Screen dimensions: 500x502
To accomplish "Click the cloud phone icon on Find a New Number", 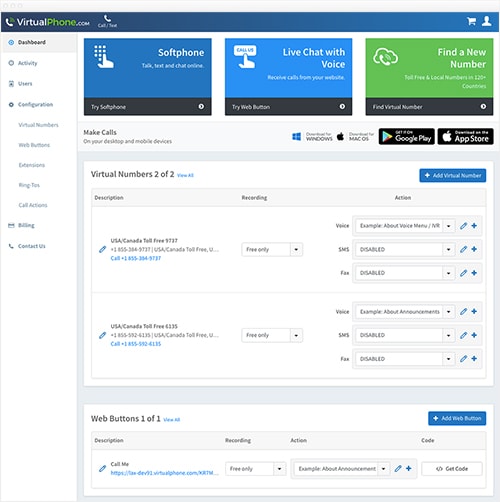I will point(385,57).
